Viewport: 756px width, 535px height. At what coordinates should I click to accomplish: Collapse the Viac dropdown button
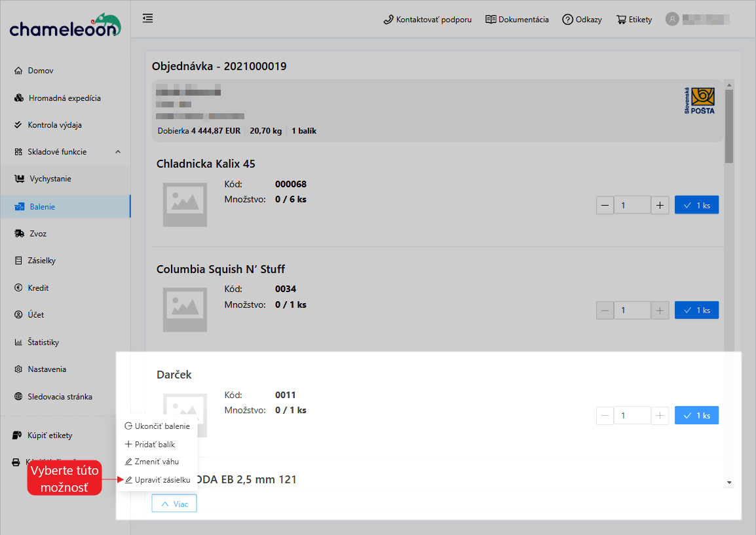click(174, 504)
